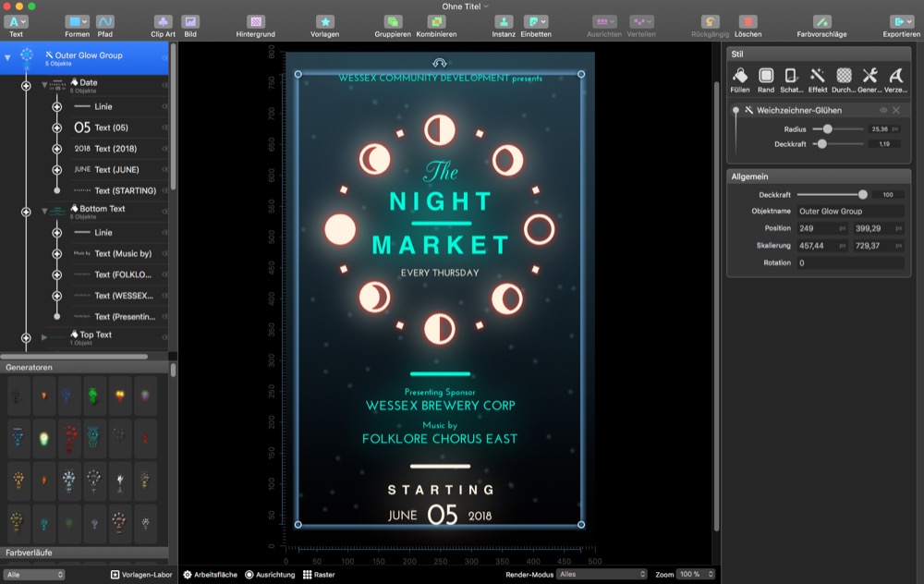The height and width of the screenshot is (584, 924).
Task: Open the Verzerren distortion style
Action: [x=895, y=80]
